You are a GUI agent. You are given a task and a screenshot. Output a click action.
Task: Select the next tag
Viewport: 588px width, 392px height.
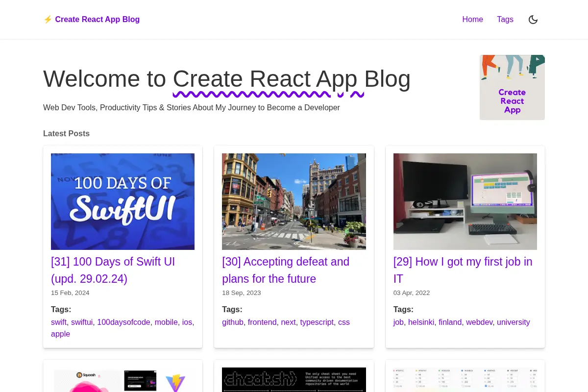[289, 322]
